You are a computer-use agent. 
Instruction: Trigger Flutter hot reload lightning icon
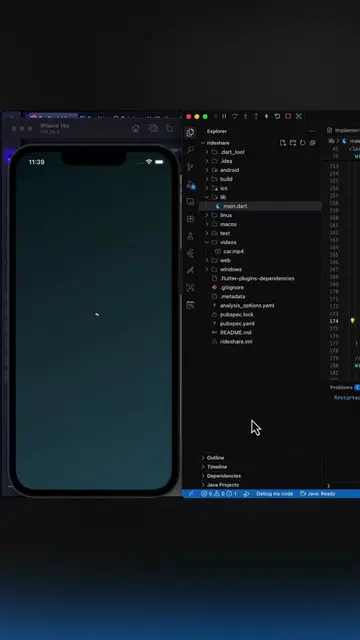(267, 116)
